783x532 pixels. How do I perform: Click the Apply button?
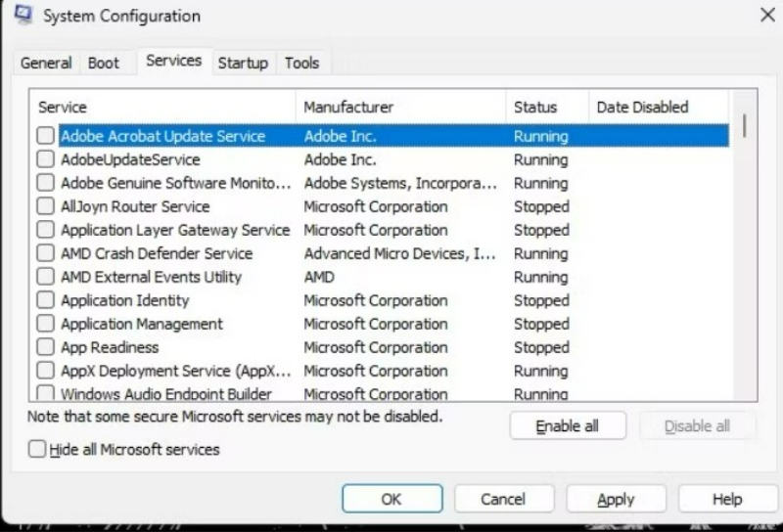[616, 499]
